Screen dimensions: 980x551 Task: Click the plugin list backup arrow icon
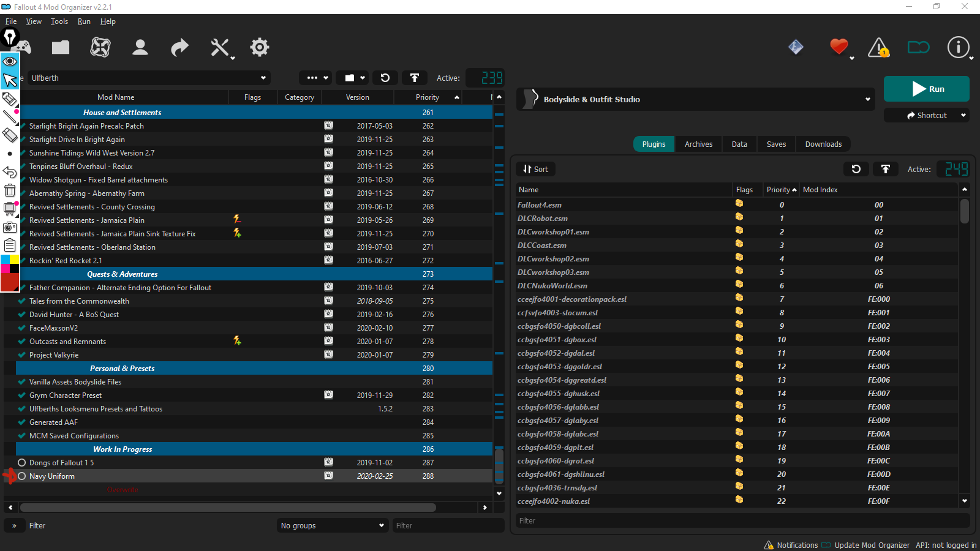886,169
